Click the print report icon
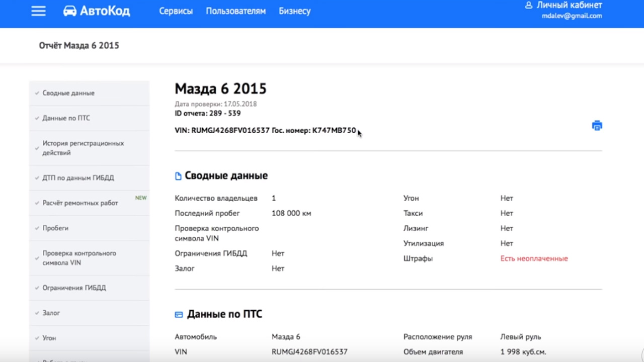 tap(597, 126)
